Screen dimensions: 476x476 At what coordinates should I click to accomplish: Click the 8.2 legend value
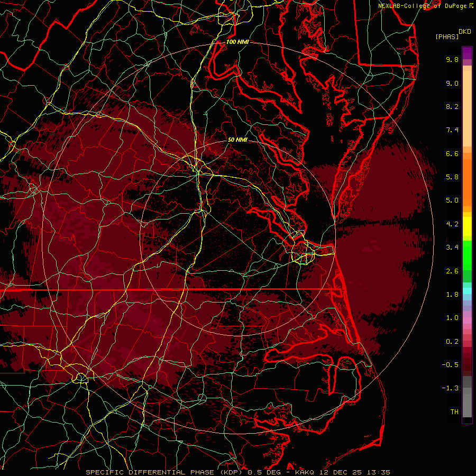[452, 106]
